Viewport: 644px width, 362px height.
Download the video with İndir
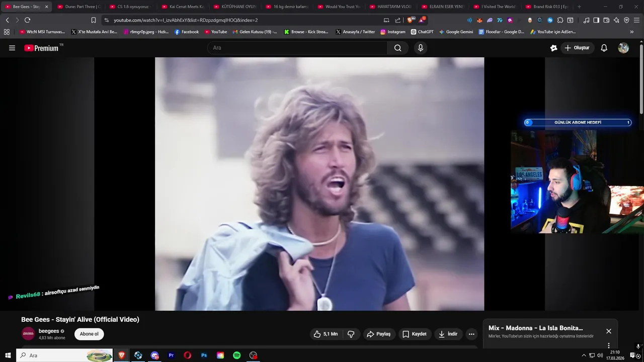[448, 334]
